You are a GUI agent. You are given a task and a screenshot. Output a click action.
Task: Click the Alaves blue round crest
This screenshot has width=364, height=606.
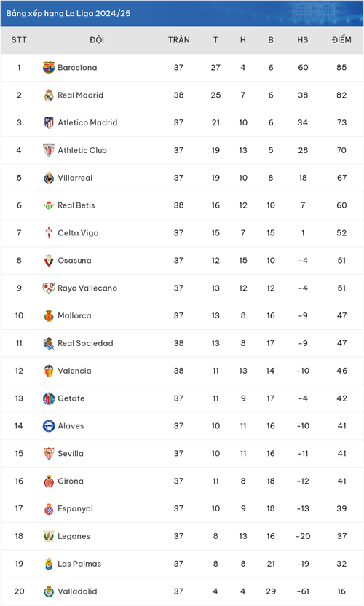[x=49, y=426]
